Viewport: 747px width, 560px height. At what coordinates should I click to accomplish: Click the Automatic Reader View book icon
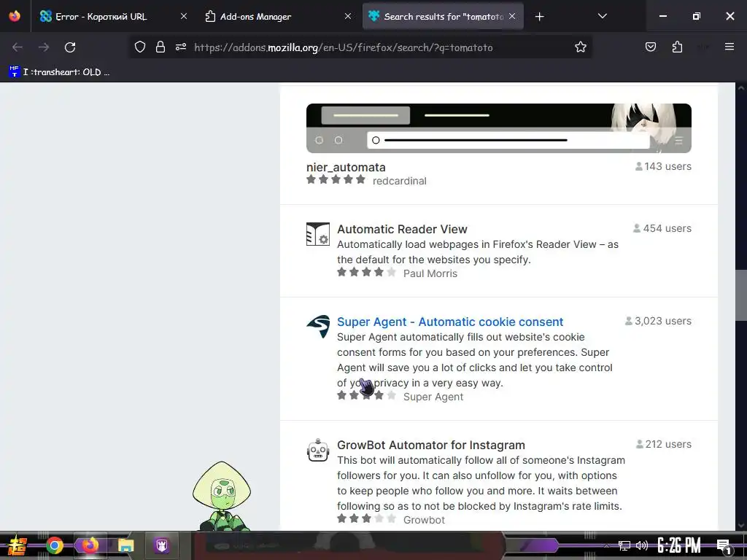click(x=318, y=234)
